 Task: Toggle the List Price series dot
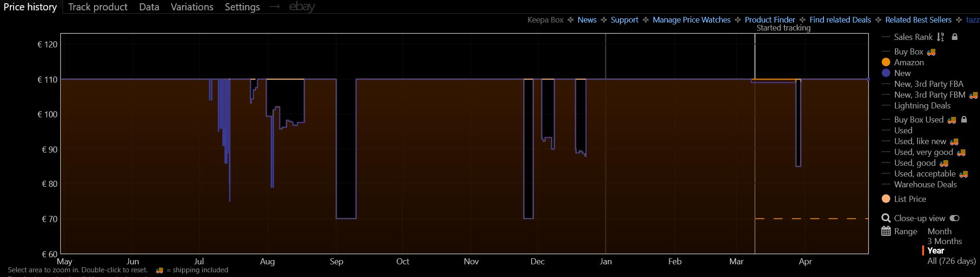[x=886, y=199]
